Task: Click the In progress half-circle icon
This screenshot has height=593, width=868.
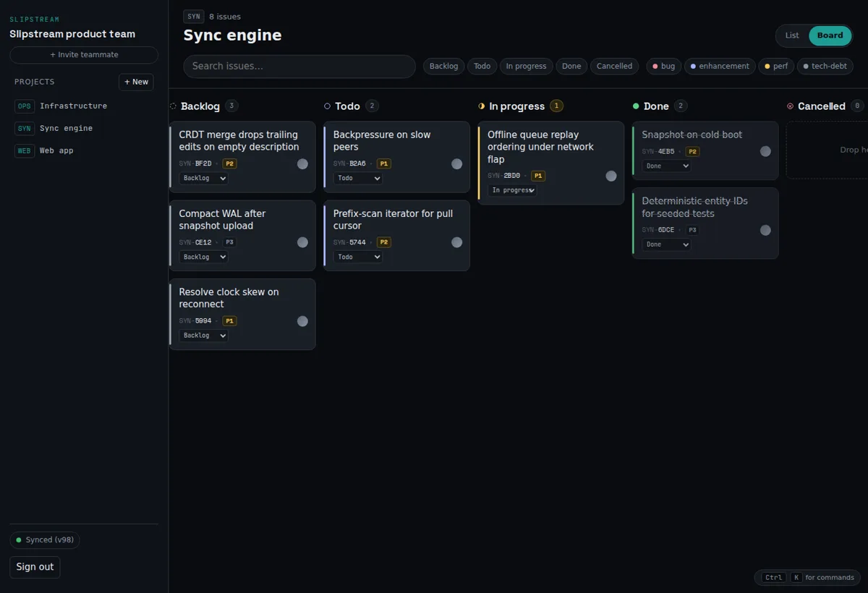Action: click(x=482, y=106)
